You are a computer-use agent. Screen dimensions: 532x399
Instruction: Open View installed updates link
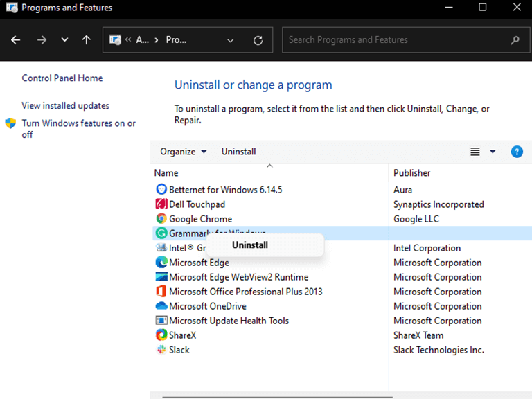66,105
